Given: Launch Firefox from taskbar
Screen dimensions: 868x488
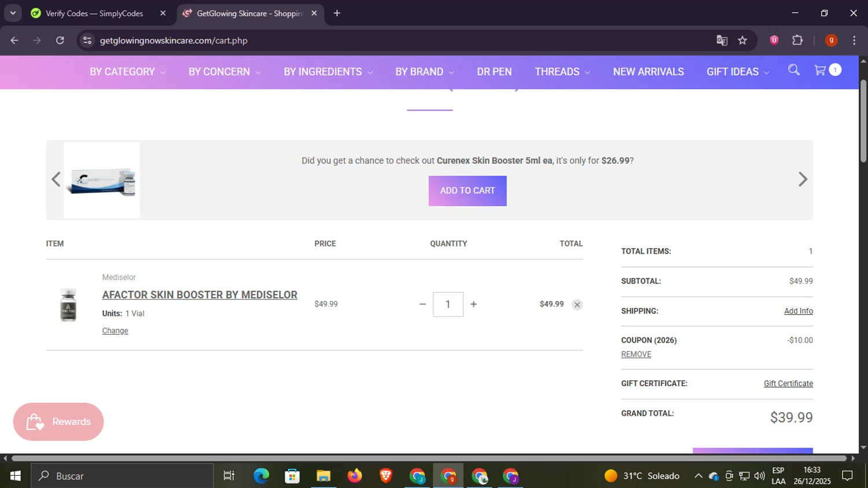Looking at the screenshot, I should click(355, 476).
